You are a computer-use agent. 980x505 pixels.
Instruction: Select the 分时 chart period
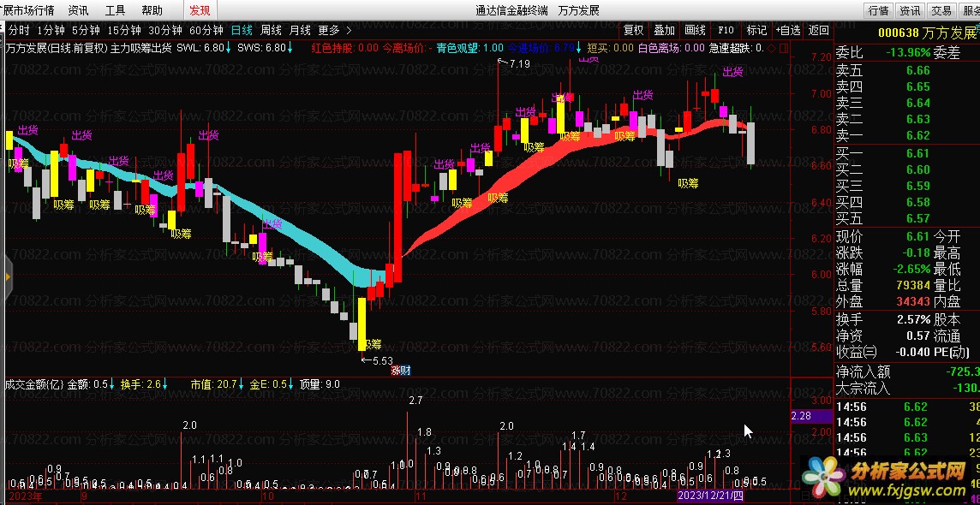click(19, 30)
